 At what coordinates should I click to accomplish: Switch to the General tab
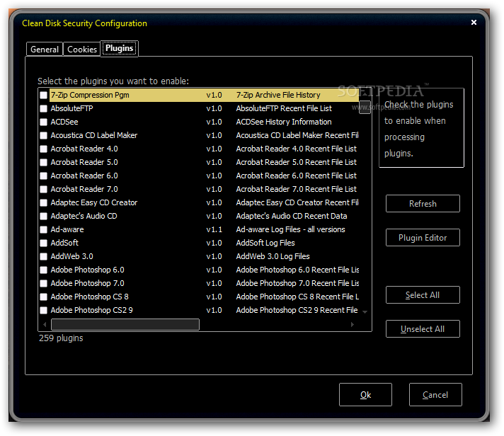pos(45,49)
